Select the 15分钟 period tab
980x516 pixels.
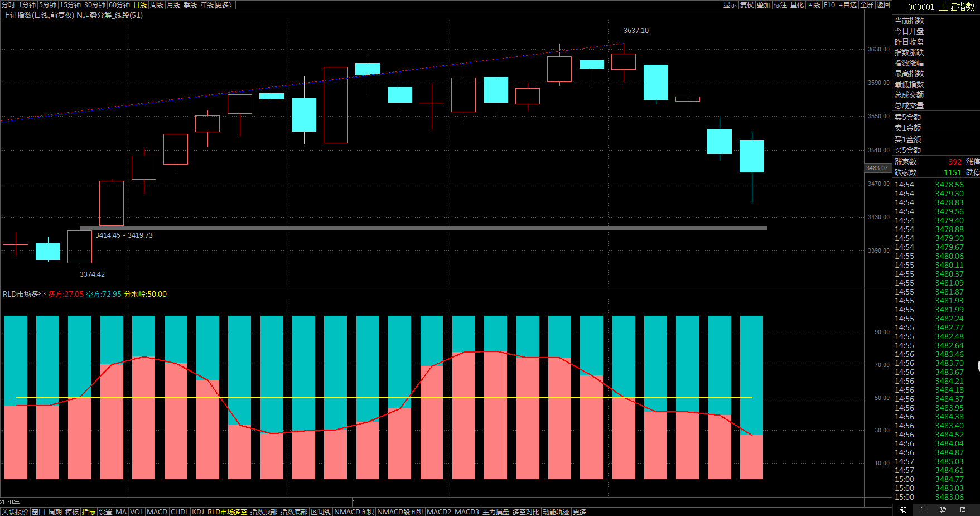(70, 4)
